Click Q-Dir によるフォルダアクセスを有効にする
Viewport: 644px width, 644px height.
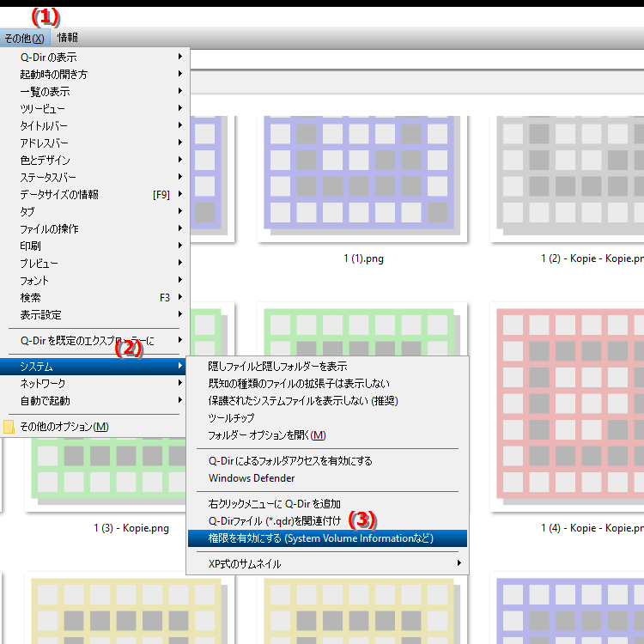(327, 461)
